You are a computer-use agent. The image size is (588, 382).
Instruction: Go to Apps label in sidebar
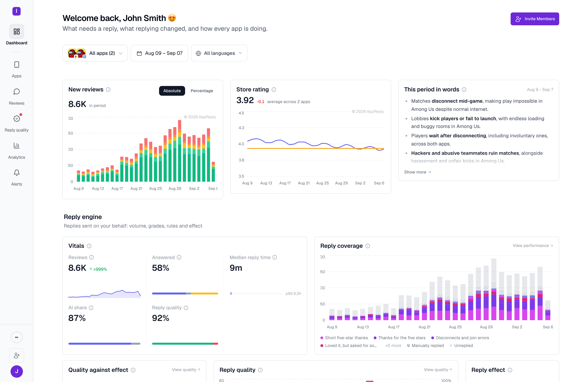tap(17, 76)
